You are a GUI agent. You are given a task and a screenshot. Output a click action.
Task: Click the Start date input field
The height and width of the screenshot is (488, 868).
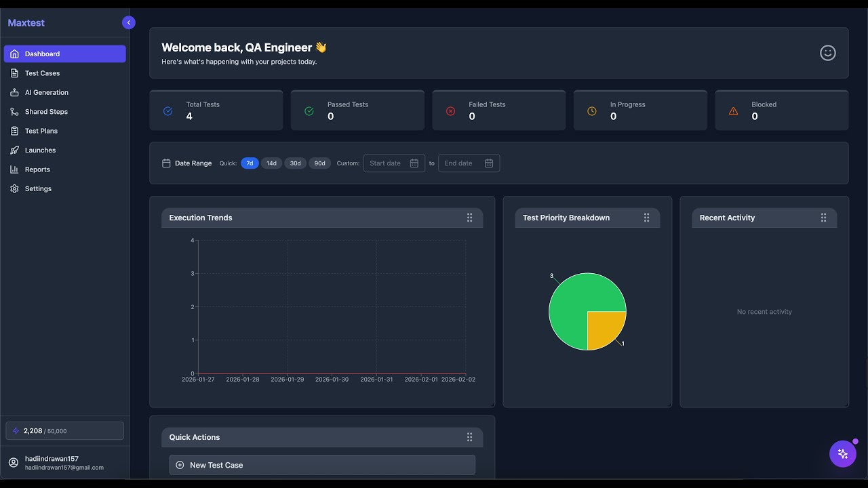(394, 163)
